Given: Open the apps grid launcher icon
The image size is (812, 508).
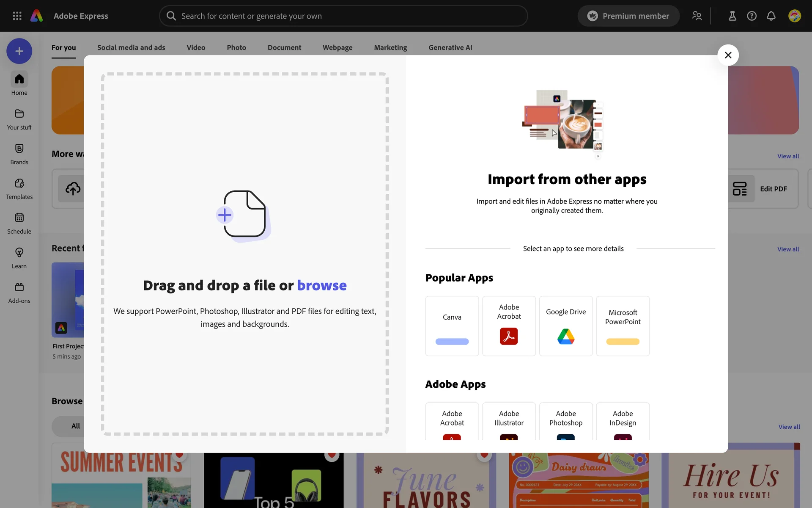Looking at the screenshot, I should pyautogui.click(x=17, y=16).
